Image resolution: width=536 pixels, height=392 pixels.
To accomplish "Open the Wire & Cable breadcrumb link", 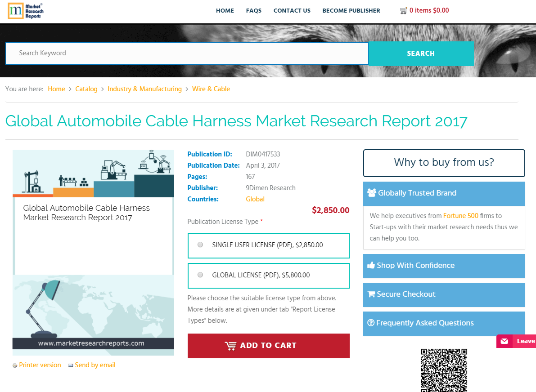I will [x=211, y=89].
